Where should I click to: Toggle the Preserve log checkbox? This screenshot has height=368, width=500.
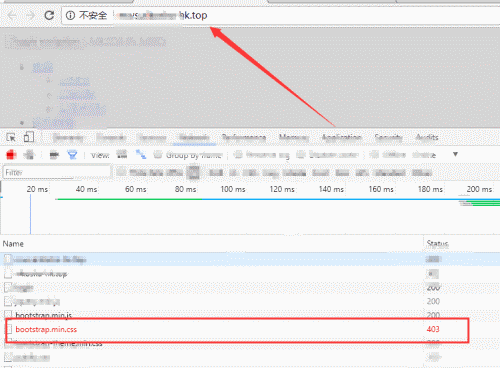coord(238,154)
